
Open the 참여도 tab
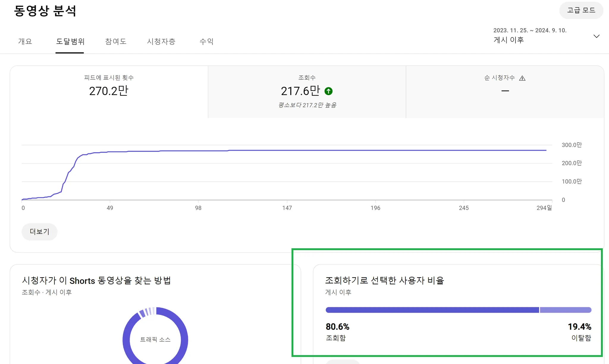coord(116,41)
